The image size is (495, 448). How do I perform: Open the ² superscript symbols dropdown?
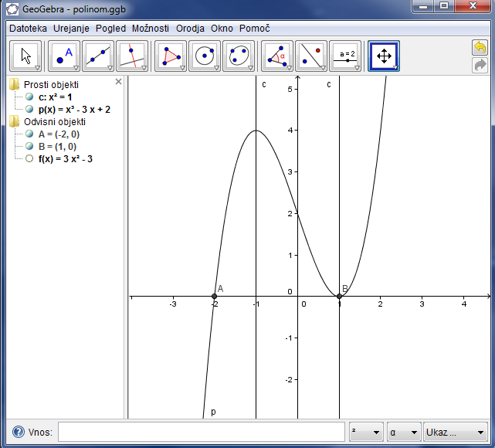tap(366, 433)
